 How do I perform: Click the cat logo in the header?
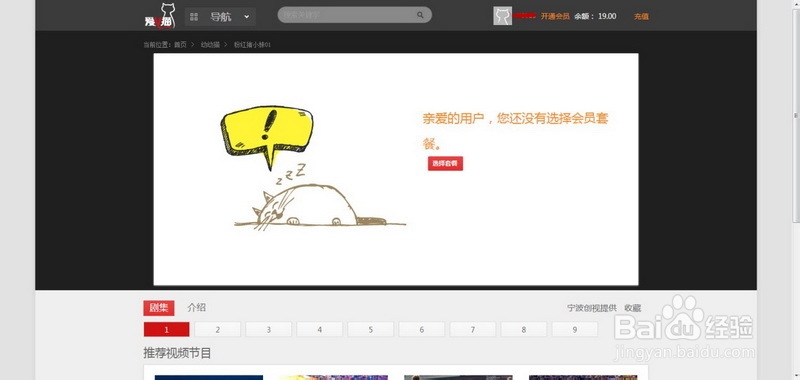[159, 16]
